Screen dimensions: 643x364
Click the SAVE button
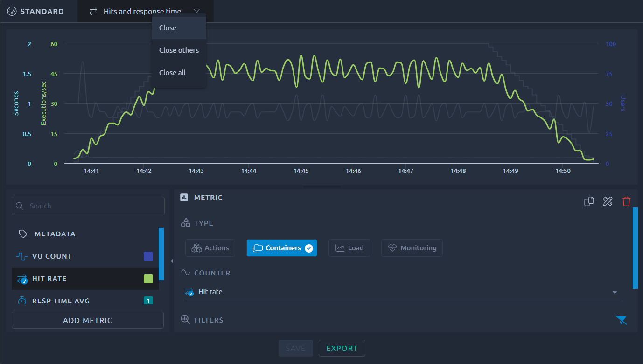pos(295,348)
